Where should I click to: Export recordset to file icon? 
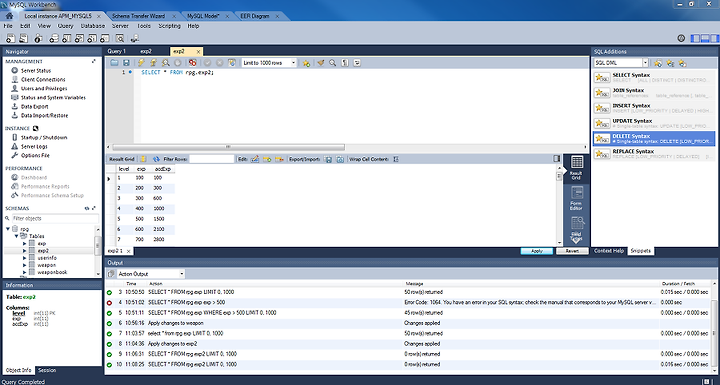coord(328,159)
